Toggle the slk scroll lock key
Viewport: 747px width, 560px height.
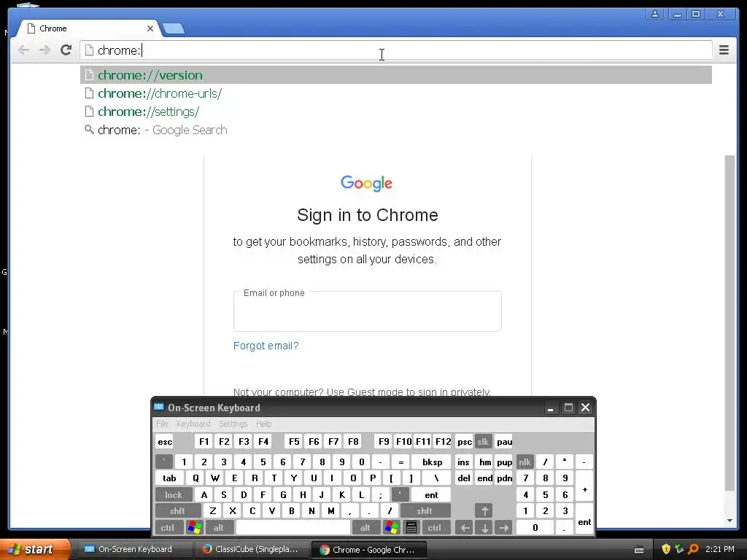483,442
